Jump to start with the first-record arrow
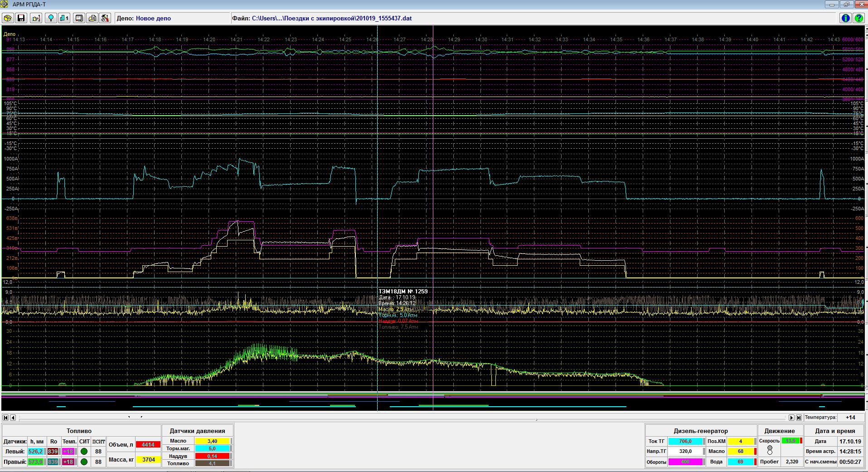Screen dimensions: 868x472 (x=5, y=418)
